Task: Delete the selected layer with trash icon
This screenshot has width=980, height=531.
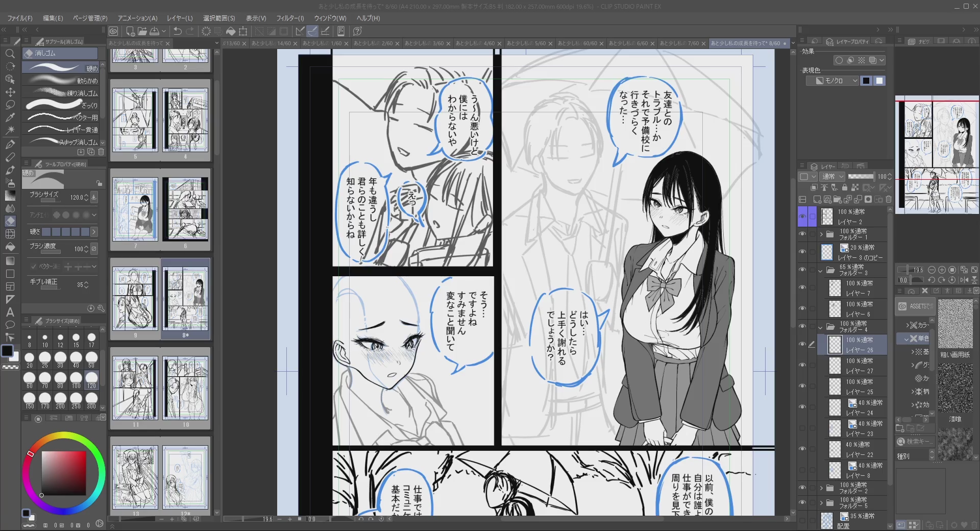Action: pos(889,200)
